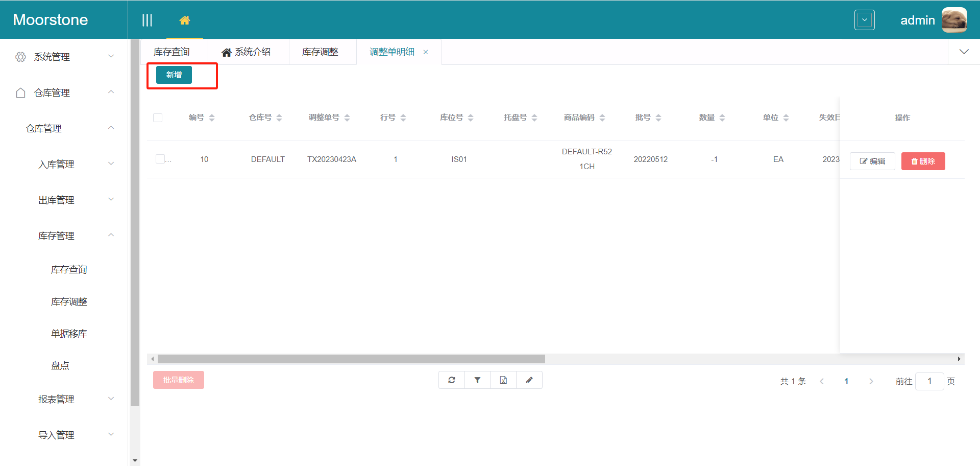The width and height of the screenshot is (980, 466).
Task: Click the home icon in the top bar
Action: 185,20
